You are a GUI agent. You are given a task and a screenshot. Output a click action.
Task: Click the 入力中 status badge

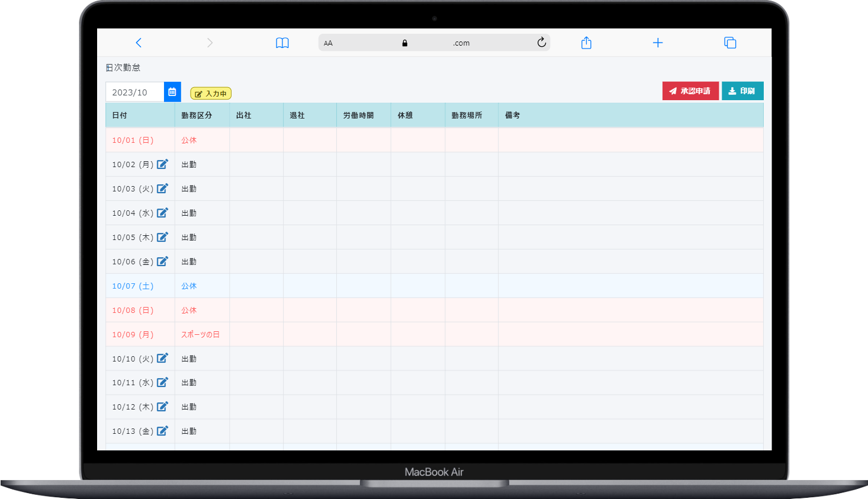(211, 94)
